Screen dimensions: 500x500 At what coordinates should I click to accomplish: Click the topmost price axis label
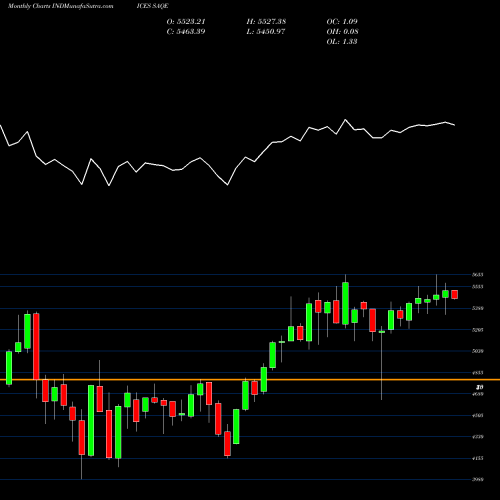coord(478,275)
